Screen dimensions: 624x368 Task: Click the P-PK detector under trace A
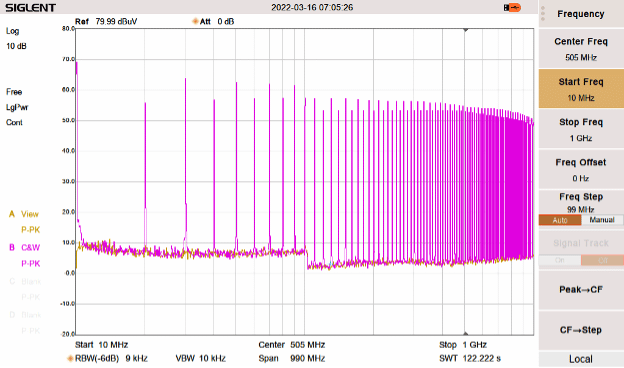[31, 230]
